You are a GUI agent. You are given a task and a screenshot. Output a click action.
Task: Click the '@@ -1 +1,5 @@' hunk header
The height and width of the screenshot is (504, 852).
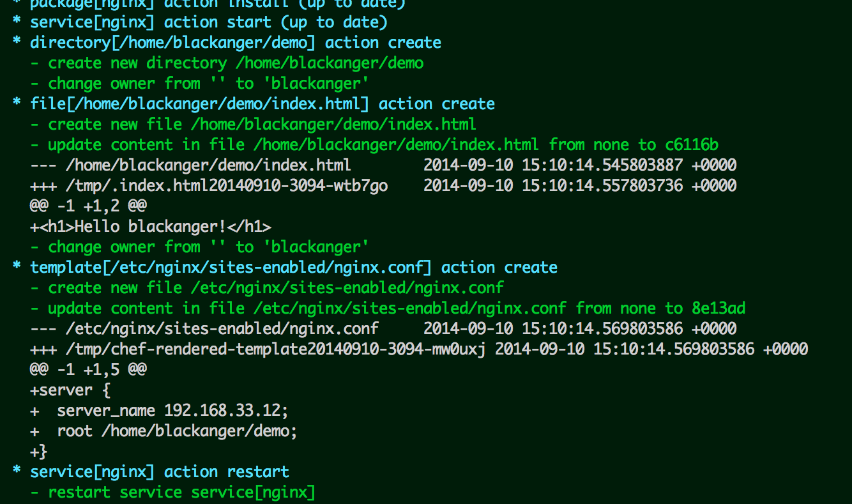pyautogui.click(x=88, y=370)
